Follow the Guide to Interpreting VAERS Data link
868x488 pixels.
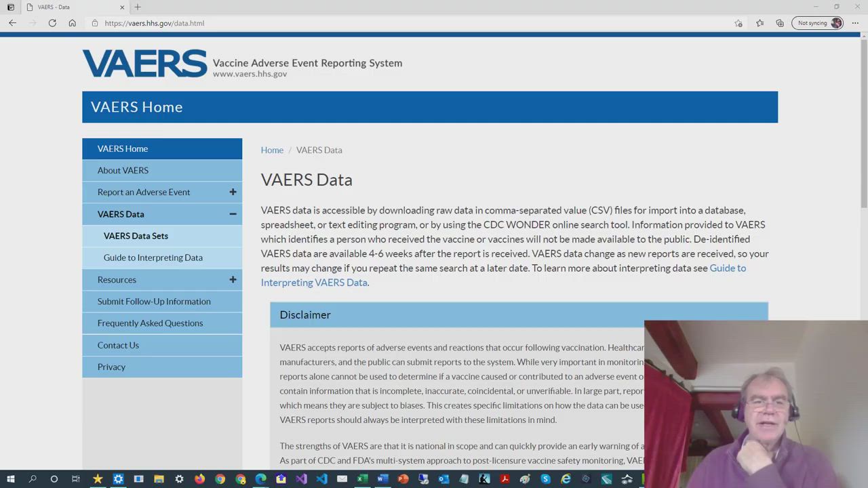(314, 283)
